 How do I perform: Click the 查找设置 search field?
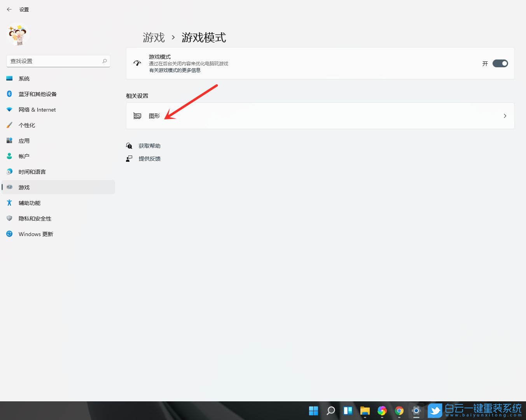point(58,61)
